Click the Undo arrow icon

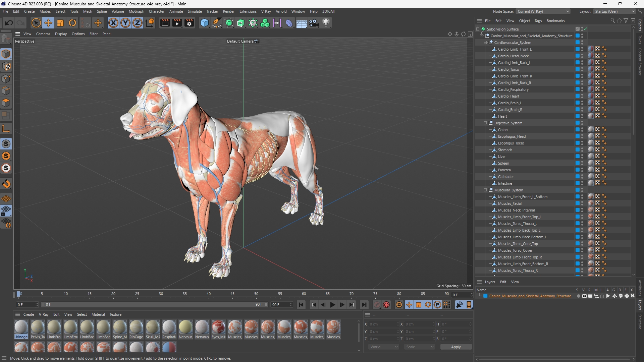point(9,23)
